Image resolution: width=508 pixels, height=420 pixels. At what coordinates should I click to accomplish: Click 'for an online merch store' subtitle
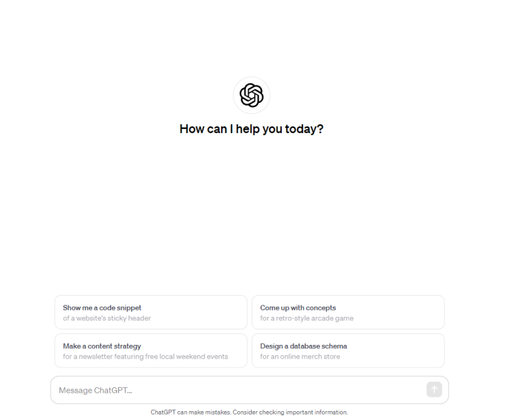coord(300,356)
